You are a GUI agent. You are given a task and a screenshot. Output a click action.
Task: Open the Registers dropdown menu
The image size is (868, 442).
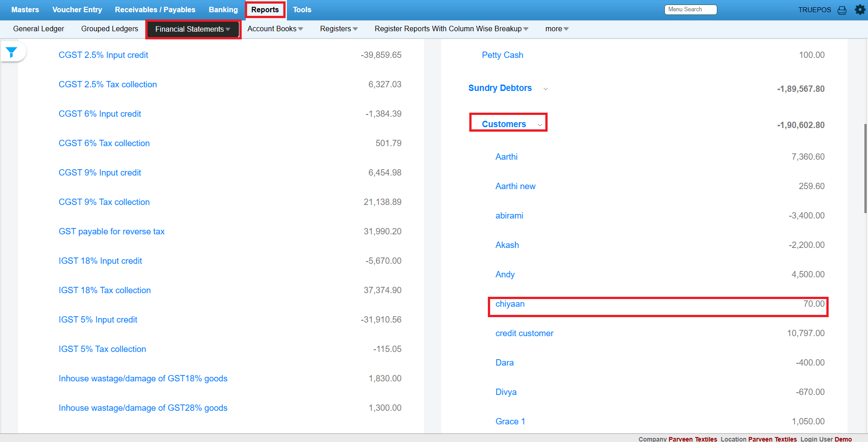pyautogui.click(x=339, y=29)
